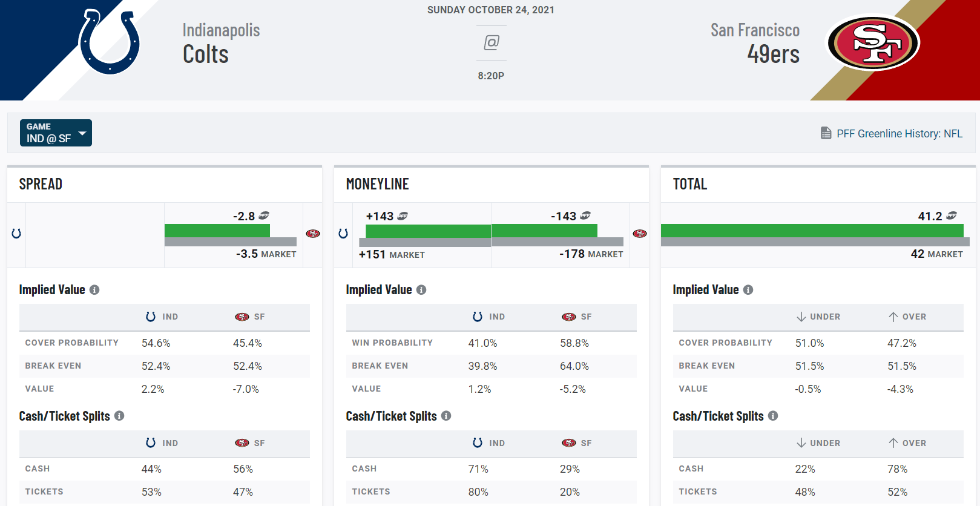Click info icon next to Moneyline Cash/Ticket Splits

pos(446,416)
